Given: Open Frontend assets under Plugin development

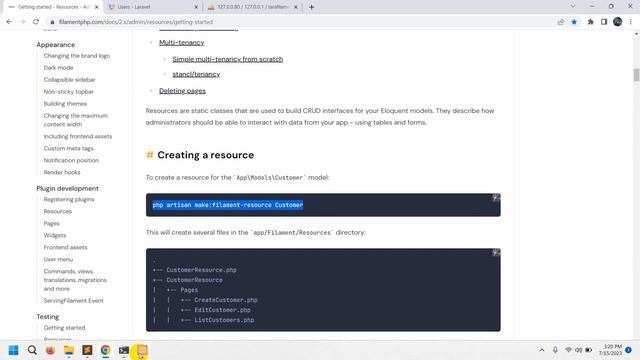Looking at the screenshot, I should click(65, 247).
